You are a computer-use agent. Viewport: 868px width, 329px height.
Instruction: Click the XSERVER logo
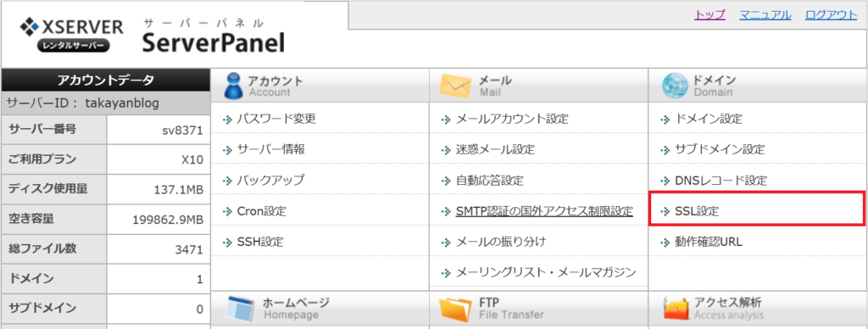[71, 36]
